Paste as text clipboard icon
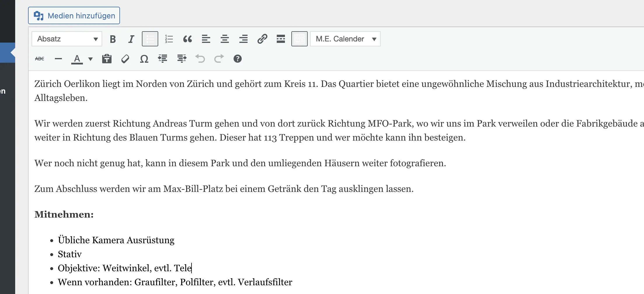This screenshot has width=644, height=294. 107,59
